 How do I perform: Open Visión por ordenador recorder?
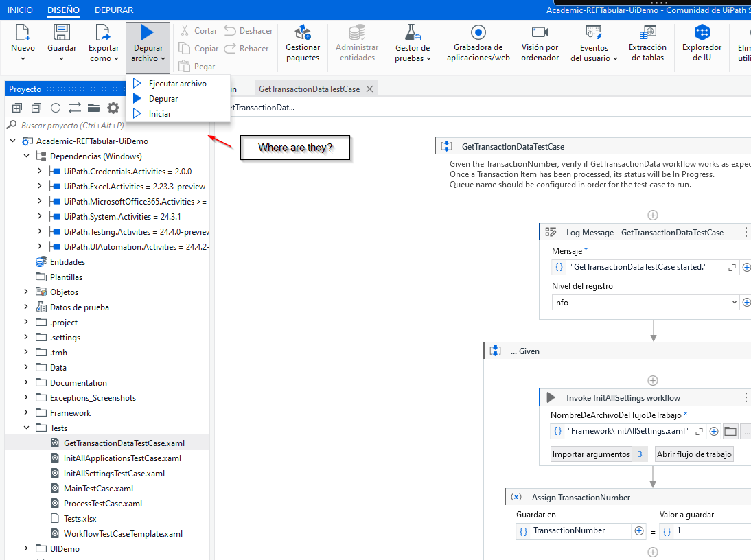coord(540,43)
